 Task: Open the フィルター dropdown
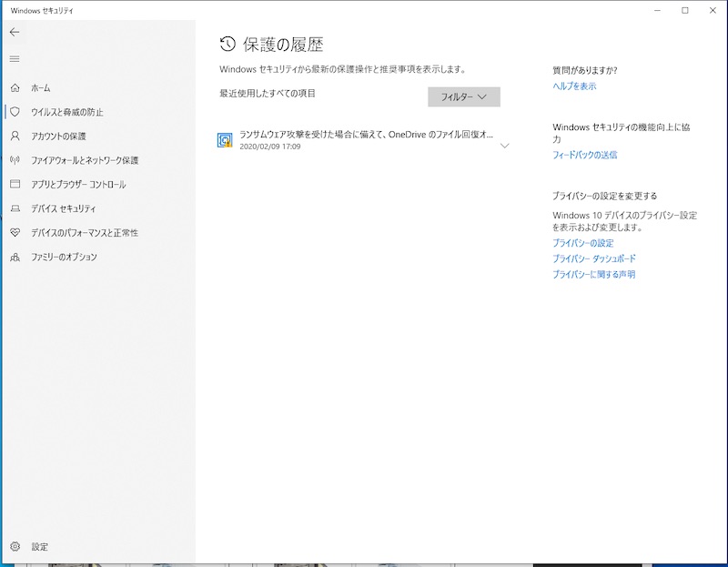tap(464, 97)
